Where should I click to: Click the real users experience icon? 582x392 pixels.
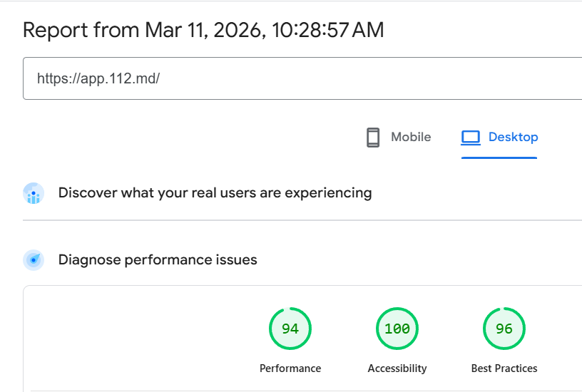(34, 193)
